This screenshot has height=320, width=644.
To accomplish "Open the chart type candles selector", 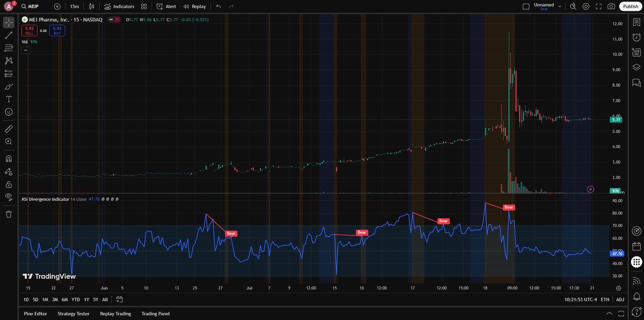I will [92, 6].
